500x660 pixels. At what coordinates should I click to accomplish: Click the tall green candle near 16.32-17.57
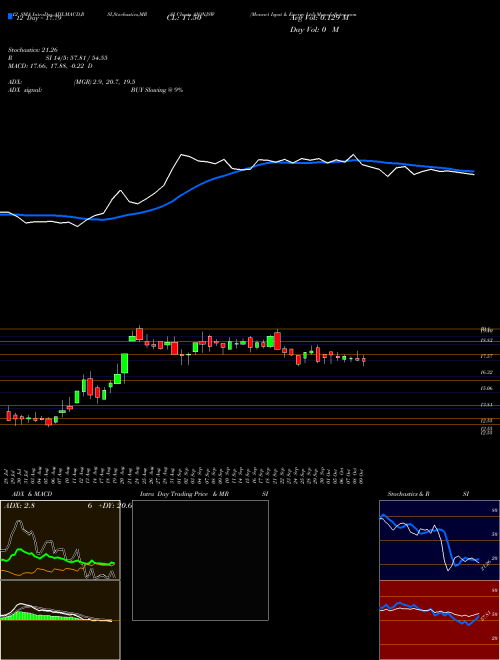point(125,363)
